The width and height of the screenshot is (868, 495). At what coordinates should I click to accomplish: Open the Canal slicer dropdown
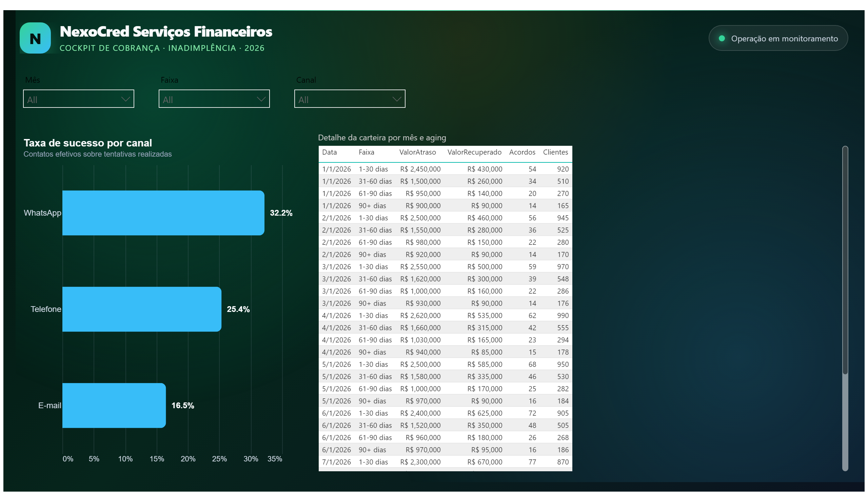pos(350,99)
